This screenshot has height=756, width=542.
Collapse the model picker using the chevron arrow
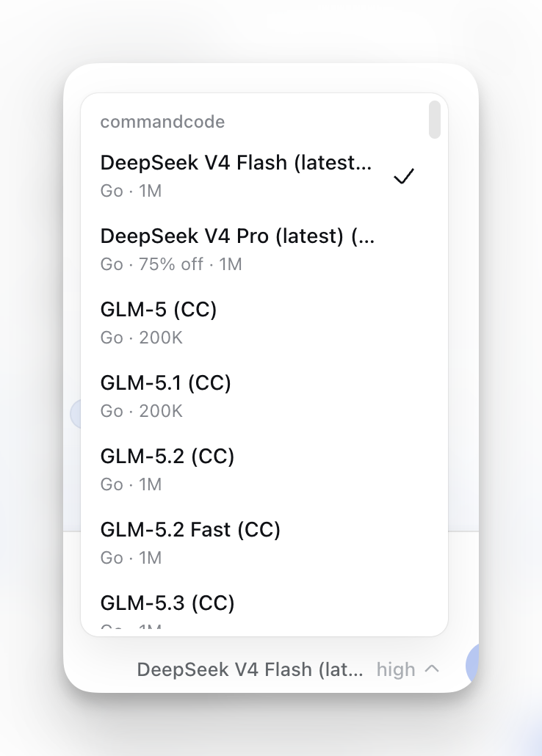pyautogui.click(x=432, y=669)
